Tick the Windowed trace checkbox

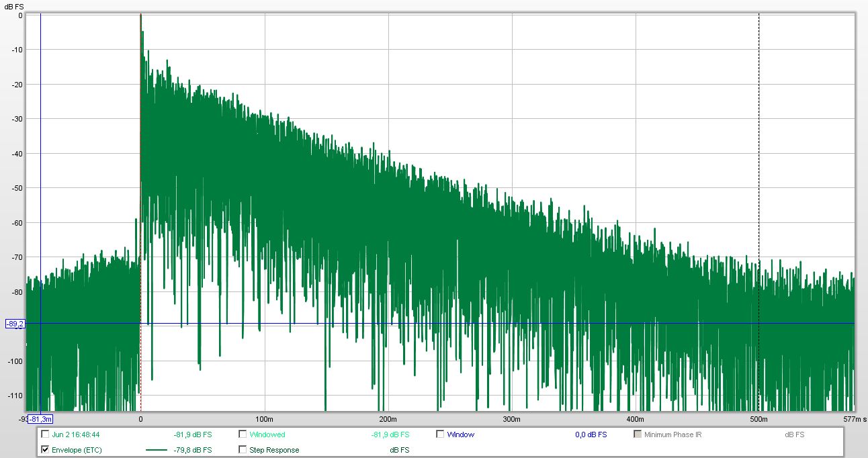click(243, 434)
